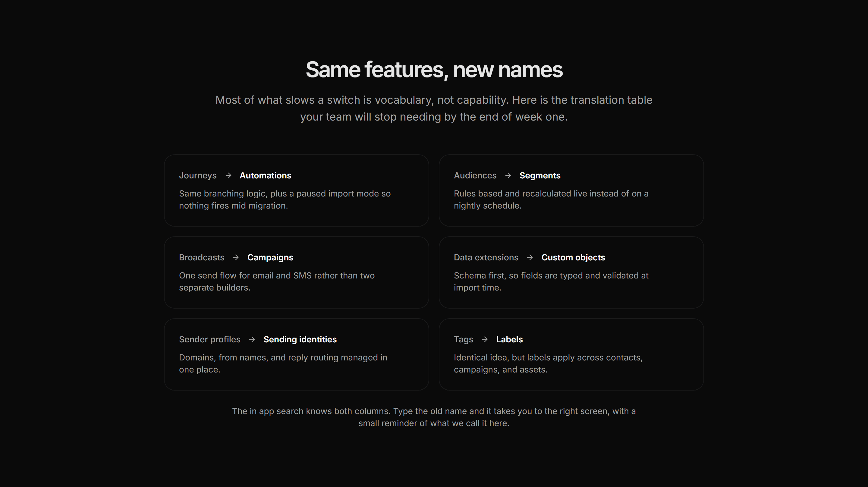Click the 'Same branching logic' description text

point(285,200)
